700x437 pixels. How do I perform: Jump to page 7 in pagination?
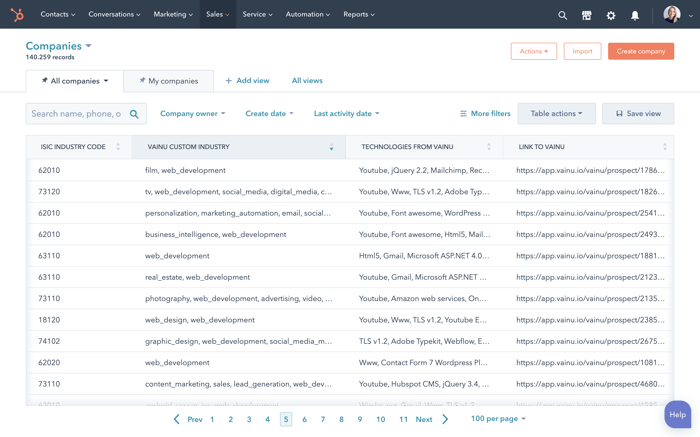point(323,420)
